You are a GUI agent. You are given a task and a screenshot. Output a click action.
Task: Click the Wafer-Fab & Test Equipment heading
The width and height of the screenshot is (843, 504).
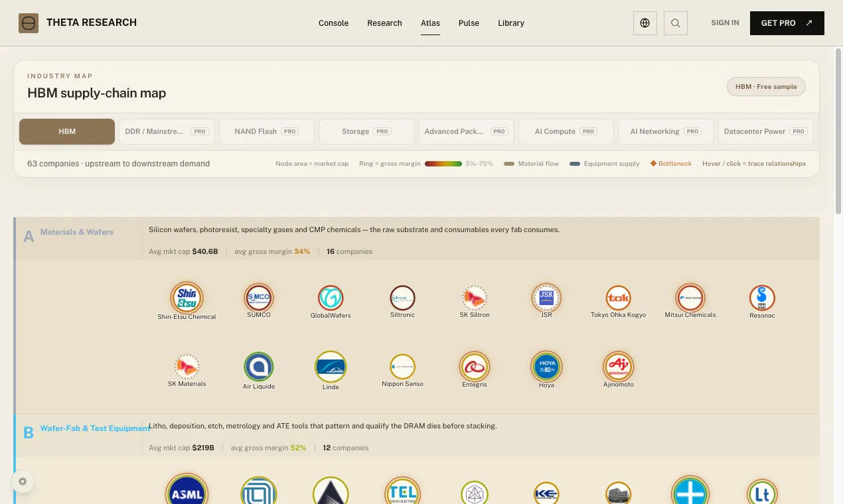coord(96,428)
